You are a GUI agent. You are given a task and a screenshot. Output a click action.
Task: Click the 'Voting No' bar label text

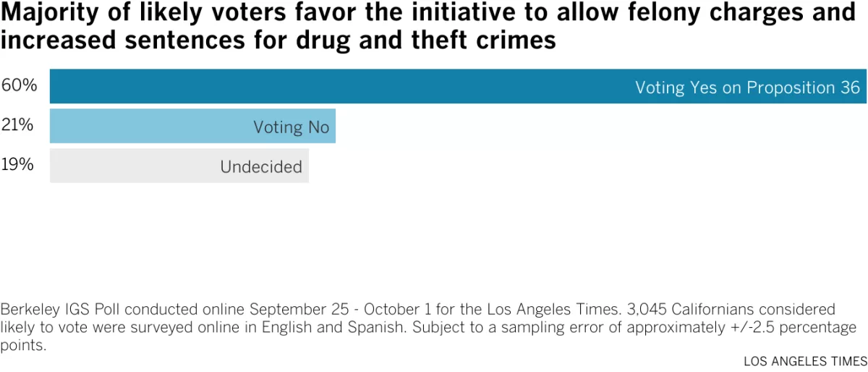[x=292, y=127]
